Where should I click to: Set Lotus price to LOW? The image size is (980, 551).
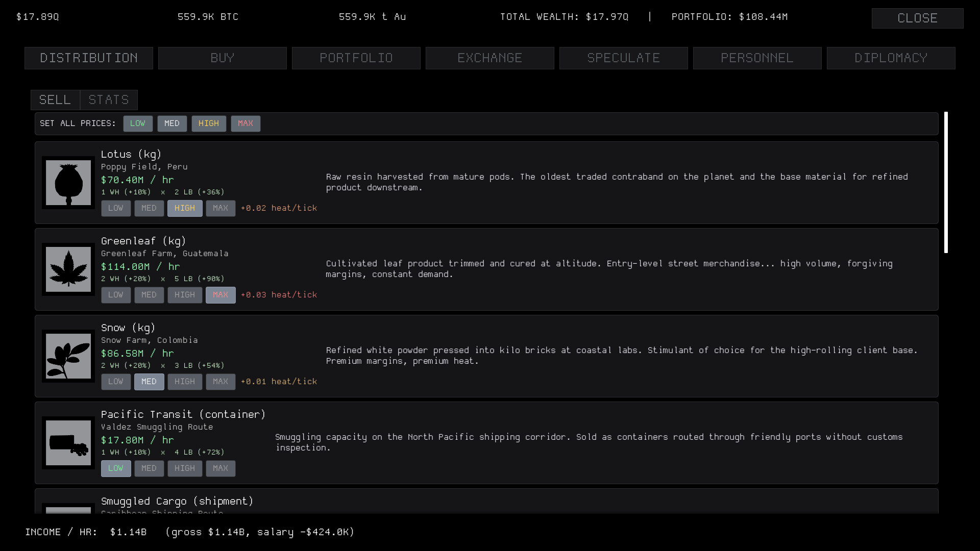pos(116,208)
